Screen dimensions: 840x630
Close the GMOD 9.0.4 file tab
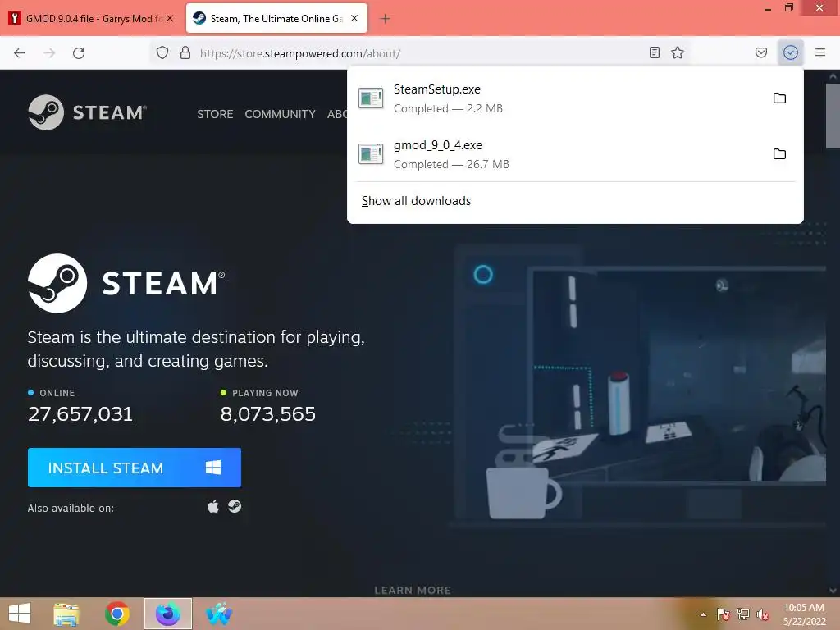click(170, 18)
